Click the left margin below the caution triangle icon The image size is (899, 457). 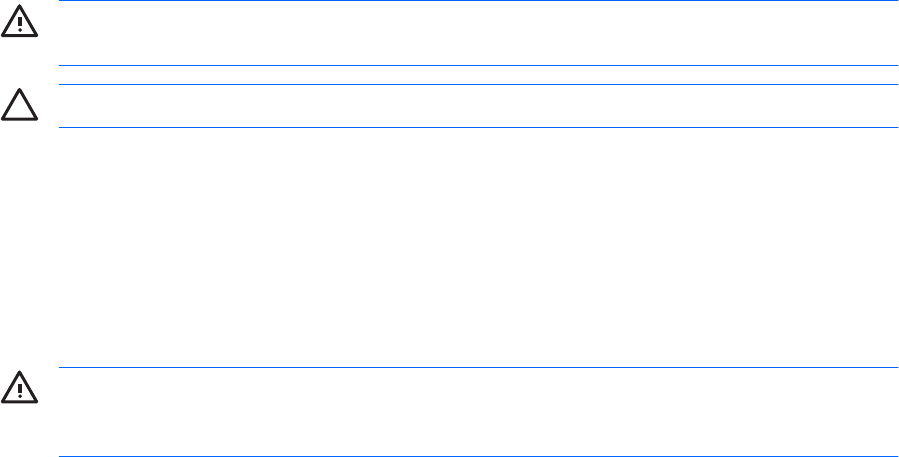[x=18, y=200]
